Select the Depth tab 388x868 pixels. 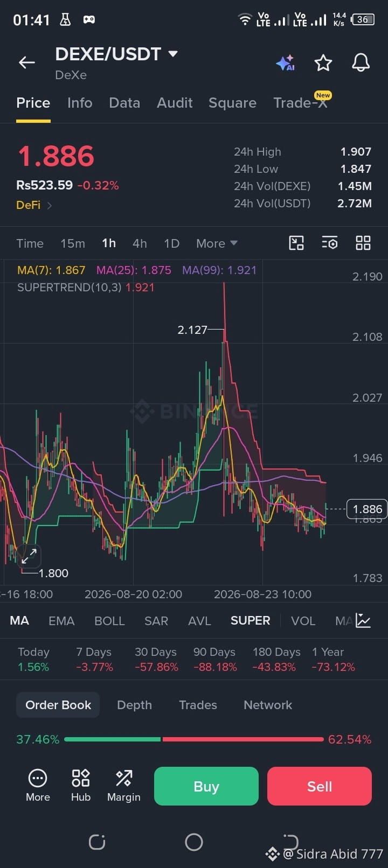[134, 705]
